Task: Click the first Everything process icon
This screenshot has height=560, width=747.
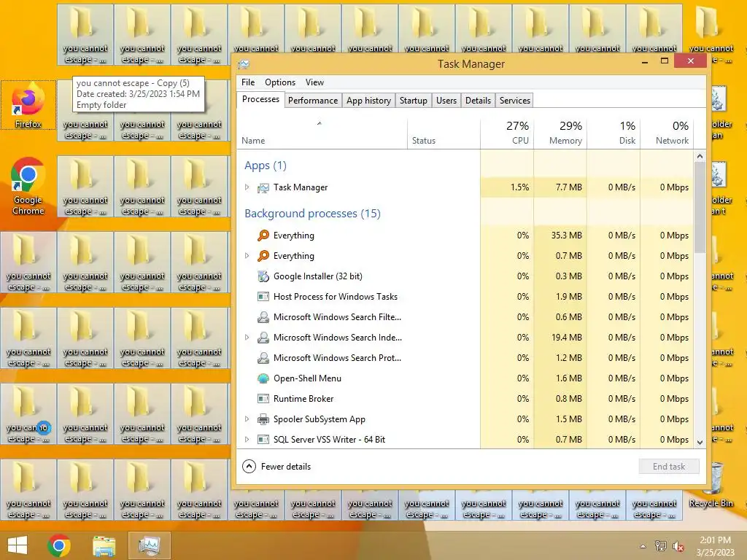Action: (263, 236)
